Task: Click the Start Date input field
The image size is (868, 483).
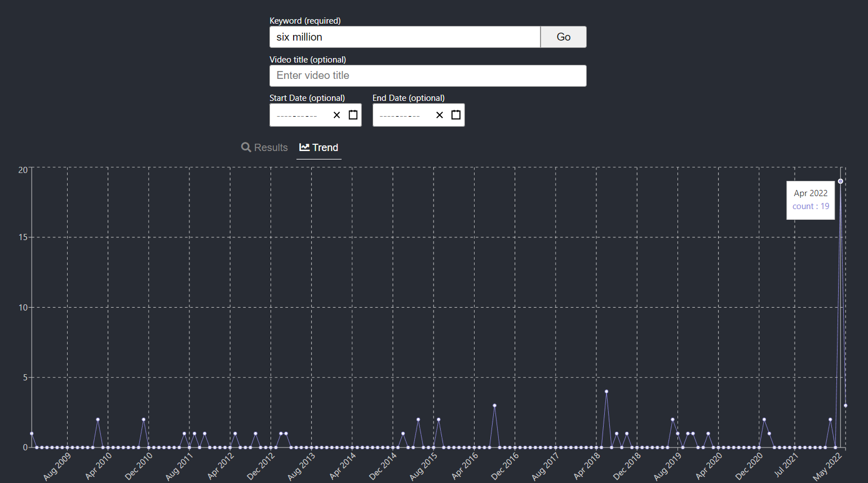Action: [x=316, y=115]
